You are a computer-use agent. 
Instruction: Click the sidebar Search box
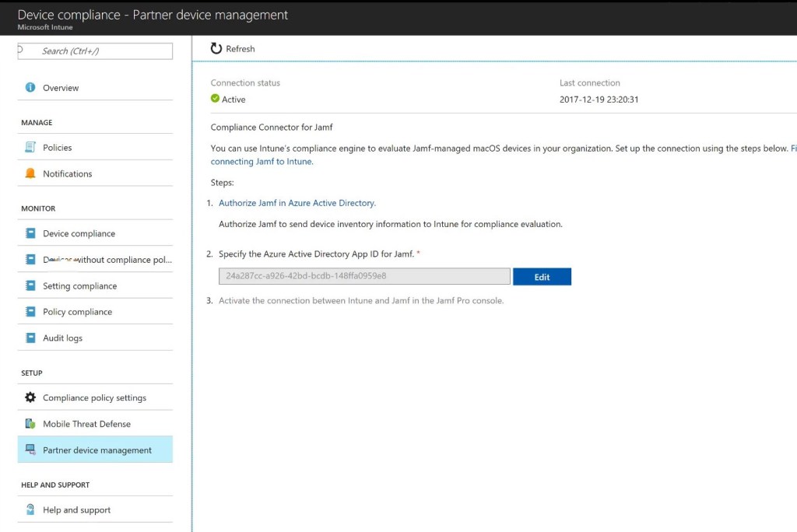(94, 51)
